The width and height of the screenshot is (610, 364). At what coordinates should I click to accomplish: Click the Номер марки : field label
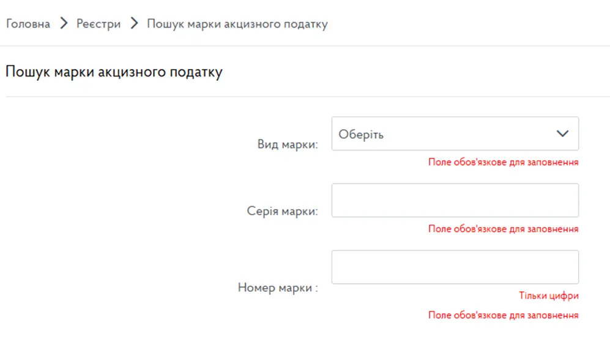(x=278, y=287)
